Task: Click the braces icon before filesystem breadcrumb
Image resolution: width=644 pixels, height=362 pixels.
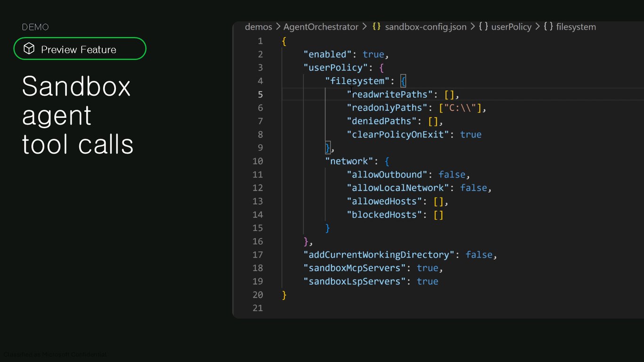Action: coord(548,27)
